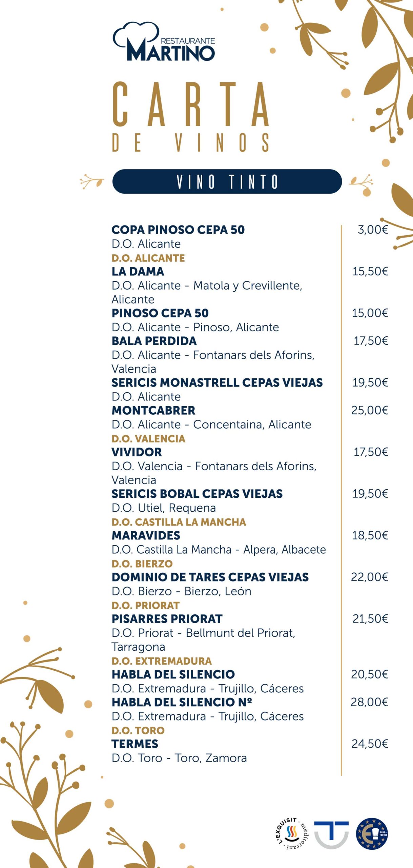
Task: Select SERICIS MONASTRELL CEPAS VIEJAS
Action: coord(217,383)
